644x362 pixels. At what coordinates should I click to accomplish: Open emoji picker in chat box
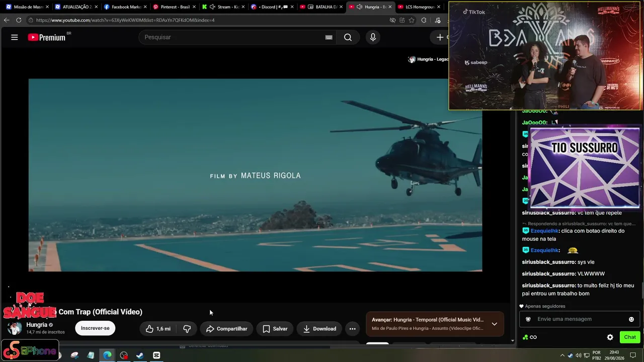pyautogui.click(x=631, y=319)
